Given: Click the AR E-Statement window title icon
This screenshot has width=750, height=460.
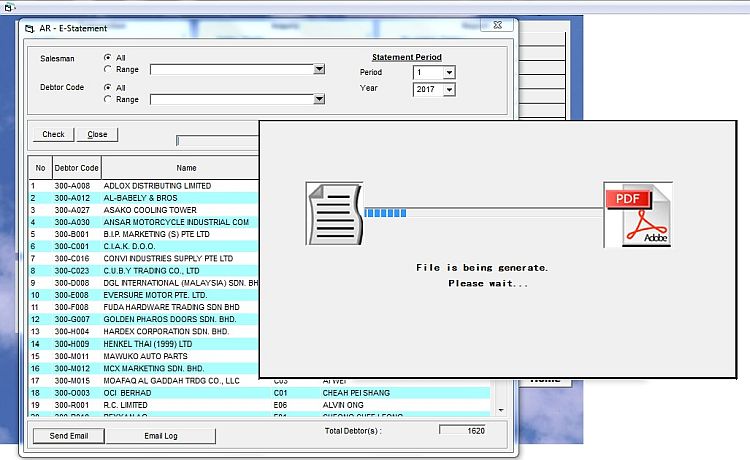Looking at the screenshot, I should 29,28.
